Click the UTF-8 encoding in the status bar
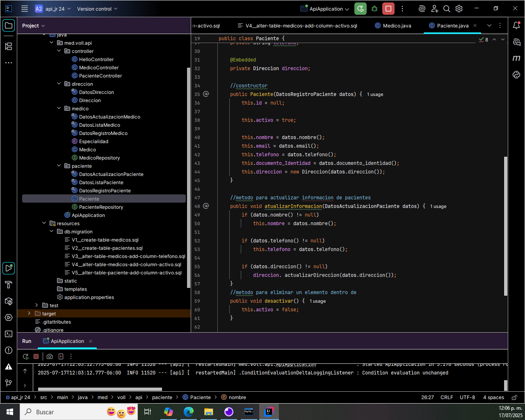 pyautogui.click(x=467, y=397)
